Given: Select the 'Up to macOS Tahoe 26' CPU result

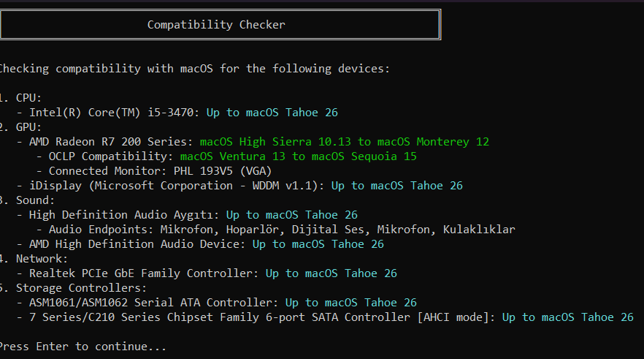Looking at the screenshot, I should (x=272, y=113).
